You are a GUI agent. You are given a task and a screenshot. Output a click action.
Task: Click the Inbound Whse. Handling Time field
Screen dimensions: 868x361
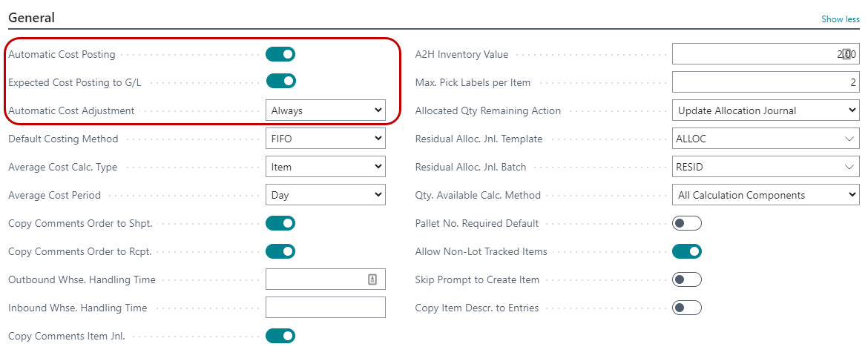click(x=325, y=308)
